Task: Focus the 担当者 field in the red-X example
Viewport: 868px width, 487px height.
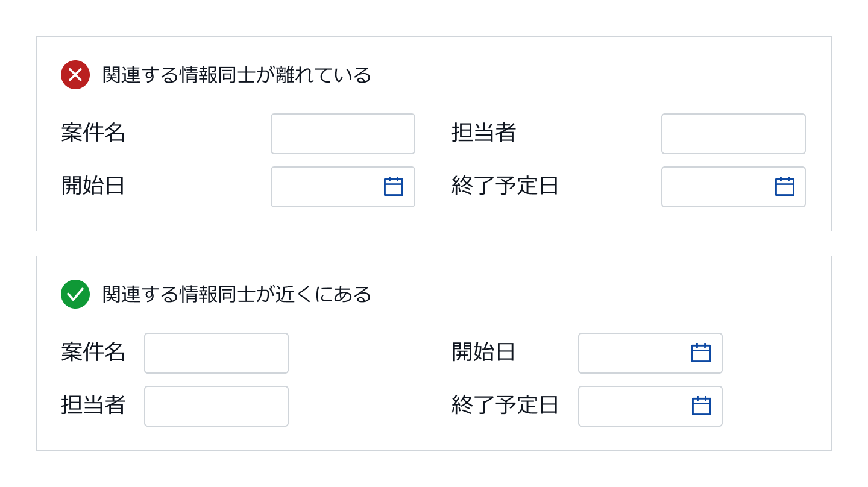Action: pyautogui.click(x=734, y=134)
